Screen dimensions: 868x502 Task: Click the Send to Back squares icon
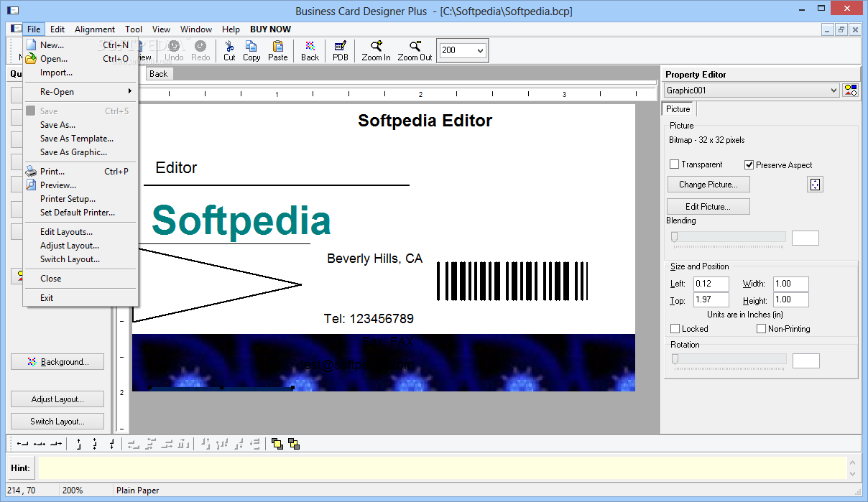coord(293,444)
